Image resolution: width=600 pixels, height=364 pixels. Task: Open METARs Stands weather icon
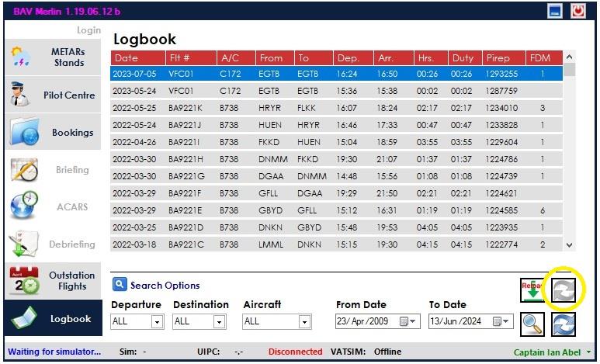22,57
